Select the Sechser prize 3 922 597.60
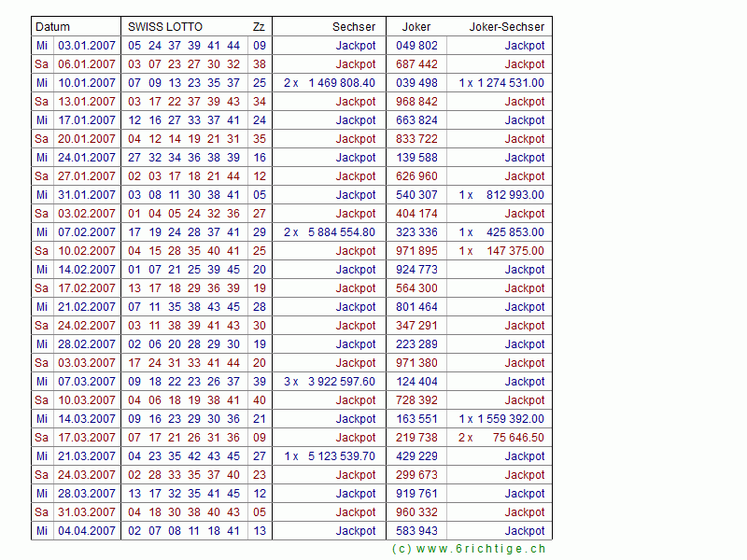The height and width of the screenshot is (560, 747). click(x=341, y=382)
